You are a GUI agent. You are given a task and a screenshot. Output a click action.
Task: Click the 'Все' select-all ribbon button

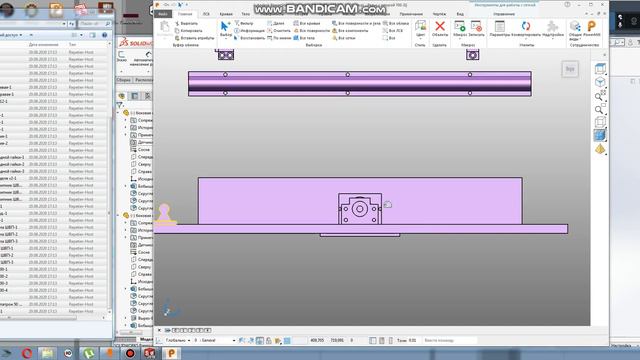(x=389, y=38)
